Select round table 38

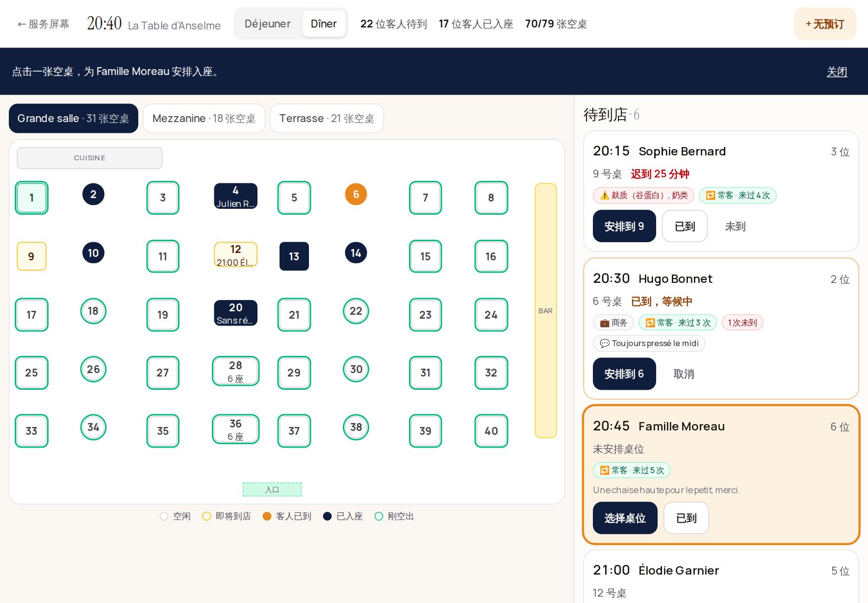click(356, 427)
